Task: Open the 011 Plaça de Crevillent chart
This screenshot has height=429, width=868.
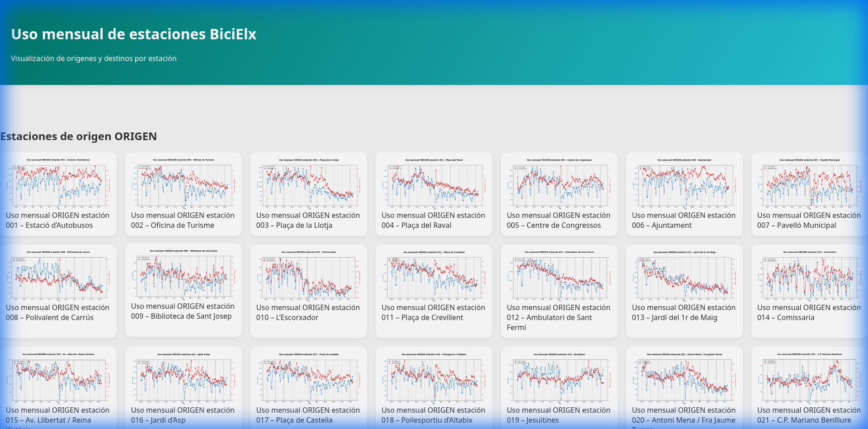Action: 434,275
